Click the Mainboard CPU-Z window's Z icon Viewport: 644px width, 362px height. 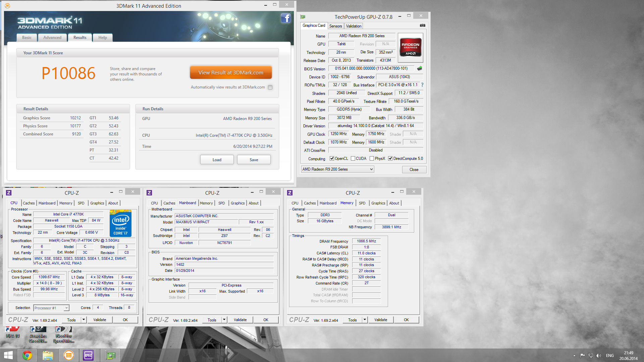(149, 192)
